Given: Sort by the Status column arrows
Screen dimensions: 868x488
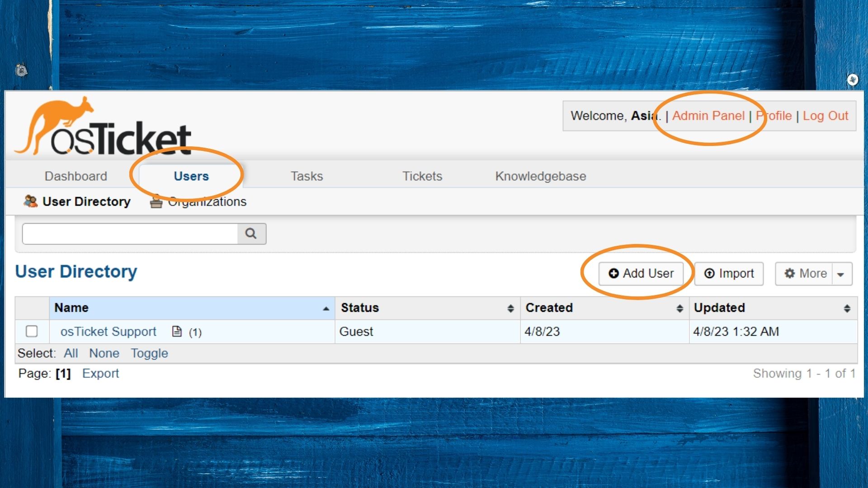Looking at the screenshot, I should click(510, 308).
